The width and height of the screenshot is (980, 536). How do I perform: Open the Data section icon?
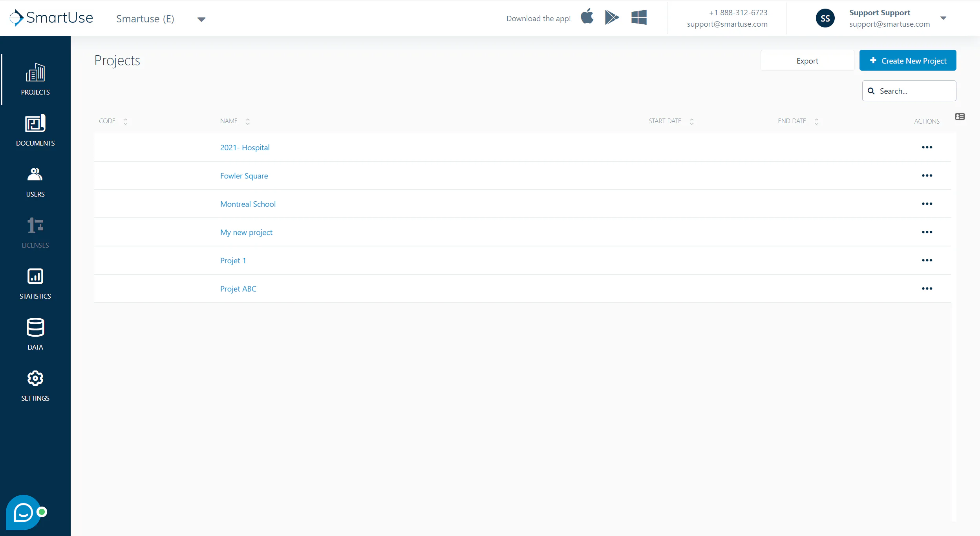[35, 327]
